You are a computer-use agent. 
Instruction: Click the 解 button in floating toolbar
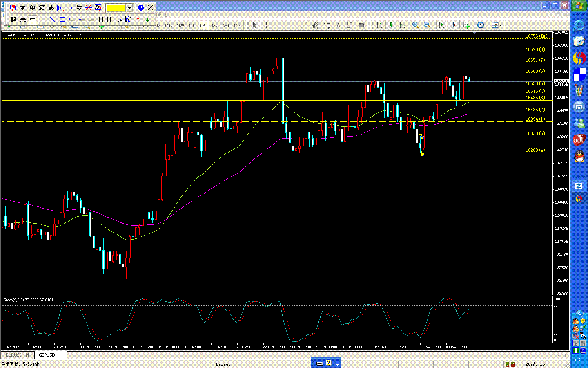[x=13, y=19]
